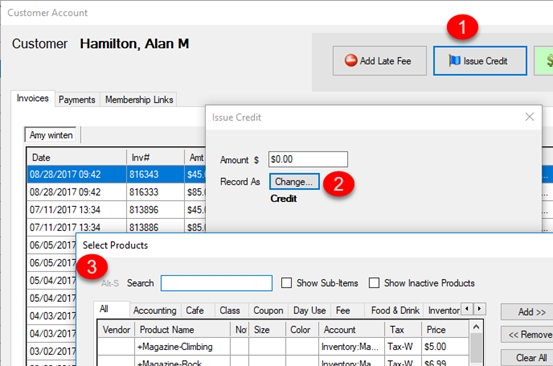
Task: Open the Payments tab
Action: click(77, 100)
